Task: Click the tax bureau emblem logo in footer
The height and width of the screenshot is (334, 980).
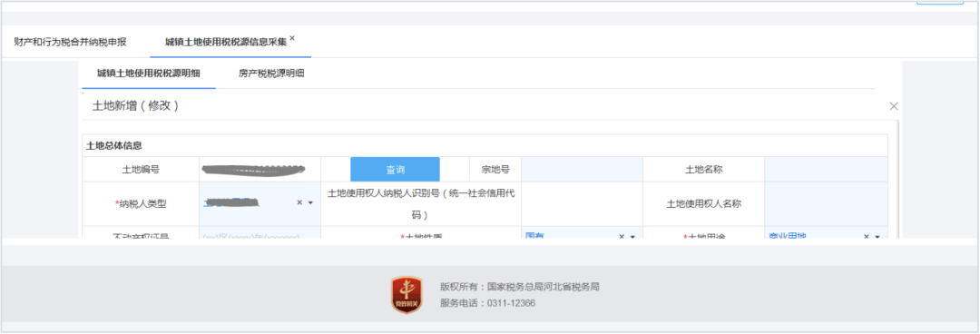Action: pos(407,295)
